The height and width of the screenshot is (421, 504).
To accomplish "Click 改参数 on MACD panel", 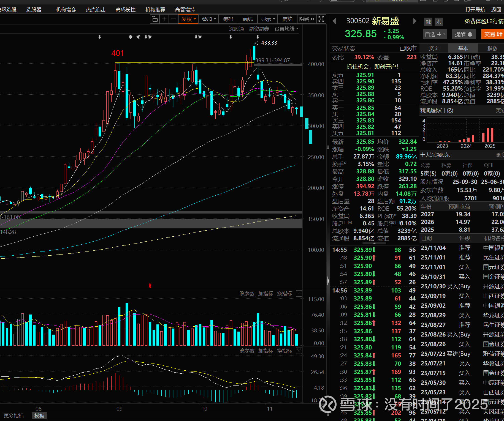I will (247, 351).
